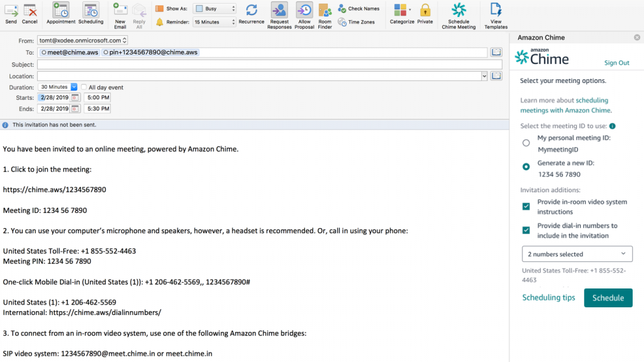Cancel the meeting invitation

[30, 14]
